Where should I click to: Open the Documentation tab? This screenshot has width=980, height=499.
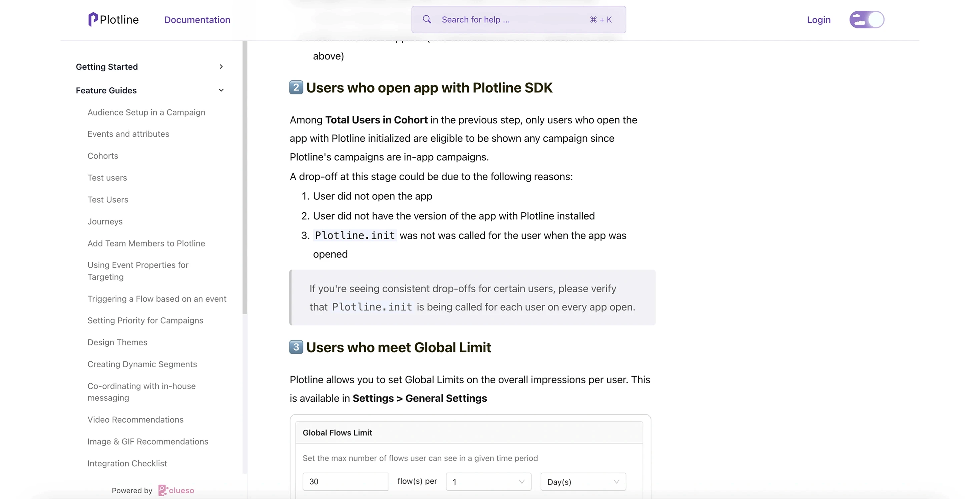point(197,20)
